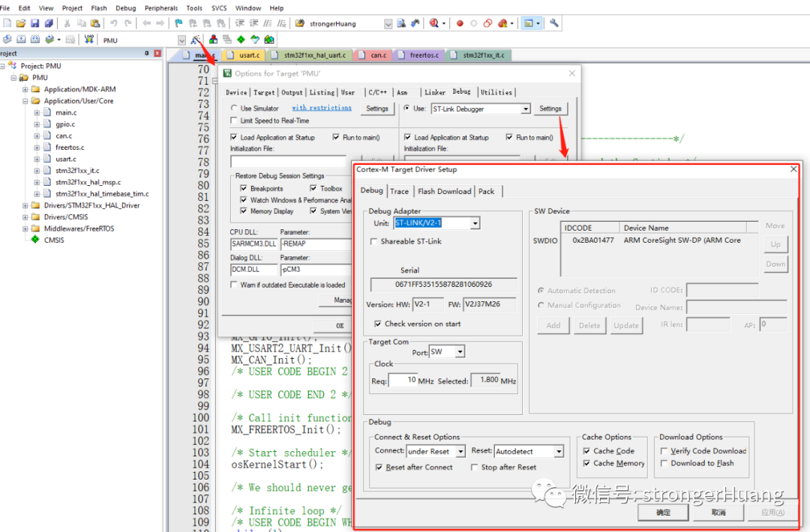Open Options for Target wand icon
Image resolution: width=810 pixels, height=532 pixels.
[x=195, y=40]
